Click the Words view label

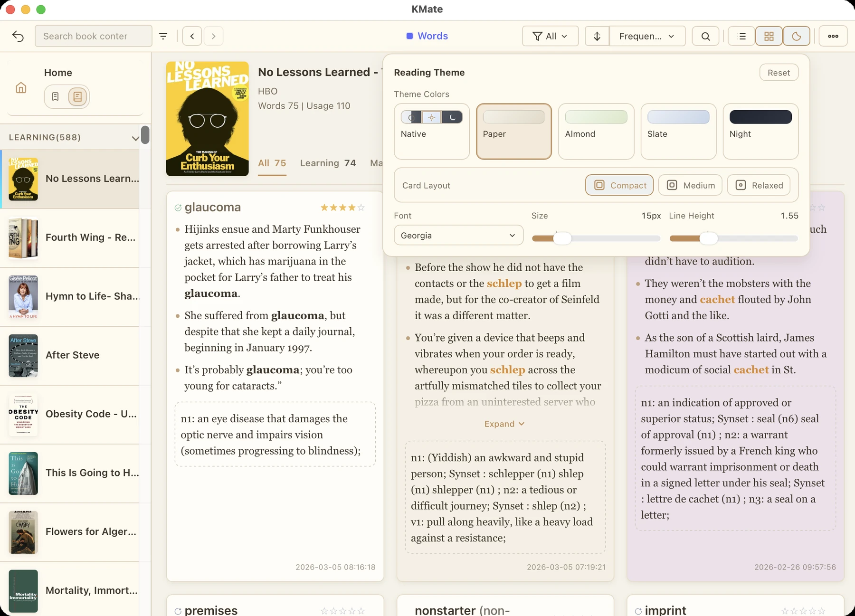coord(427,36)
